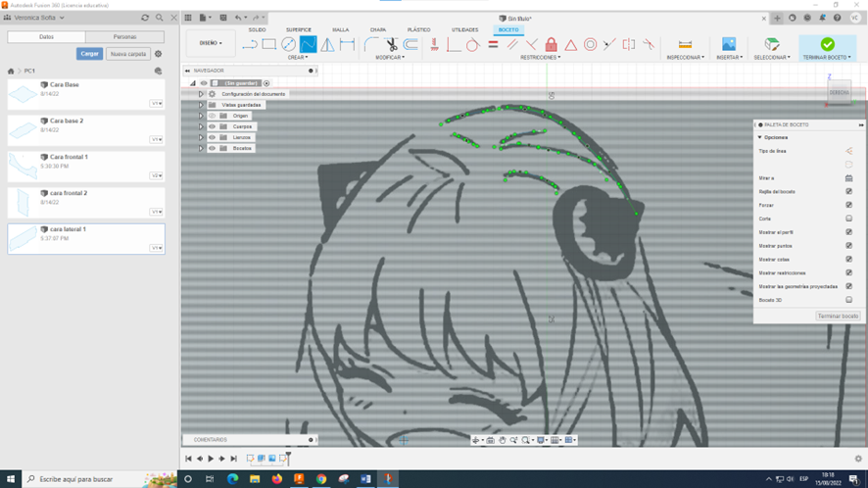Apply Midpoint triangle constraint
This screenshot has width=868, height=488.
[571, 44]
